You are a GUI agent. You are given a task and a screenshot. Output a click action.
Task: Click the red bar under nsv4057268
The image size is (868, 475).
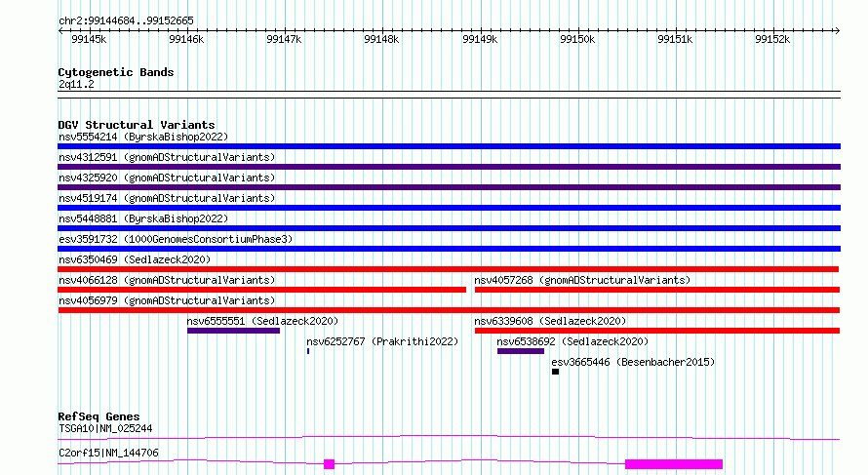(657, 290)
